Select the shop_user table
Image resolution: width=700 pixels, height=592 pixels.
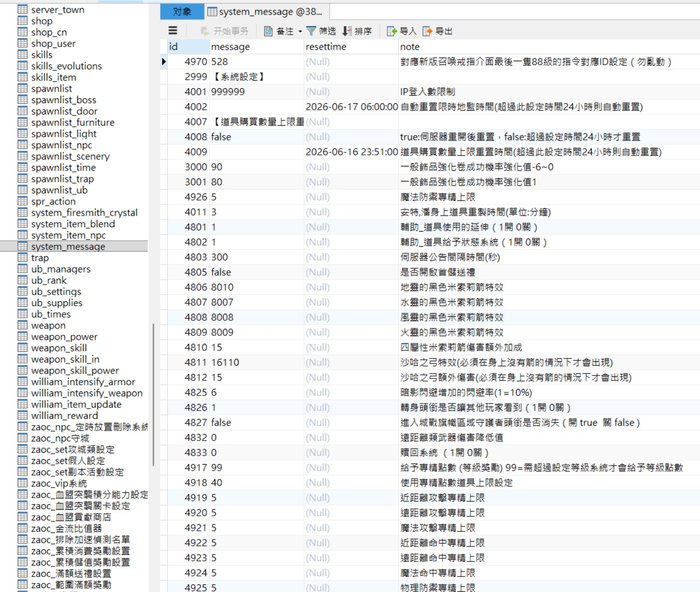(53, 44)
